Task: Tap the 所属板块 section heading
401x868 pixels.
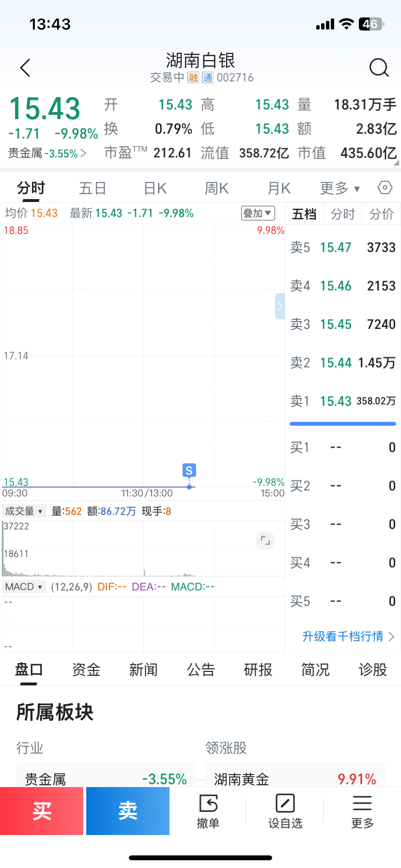Action: pyautogui.click(x=55, y=712)
